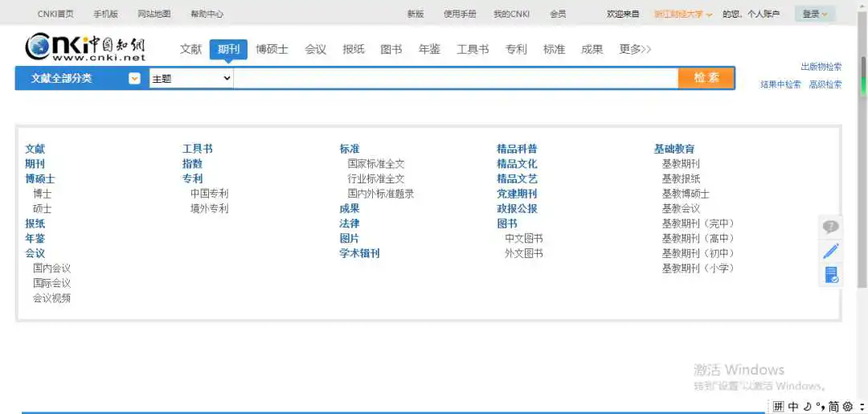Open the 网站地图 link
The image size is (868, 414).
154,14
